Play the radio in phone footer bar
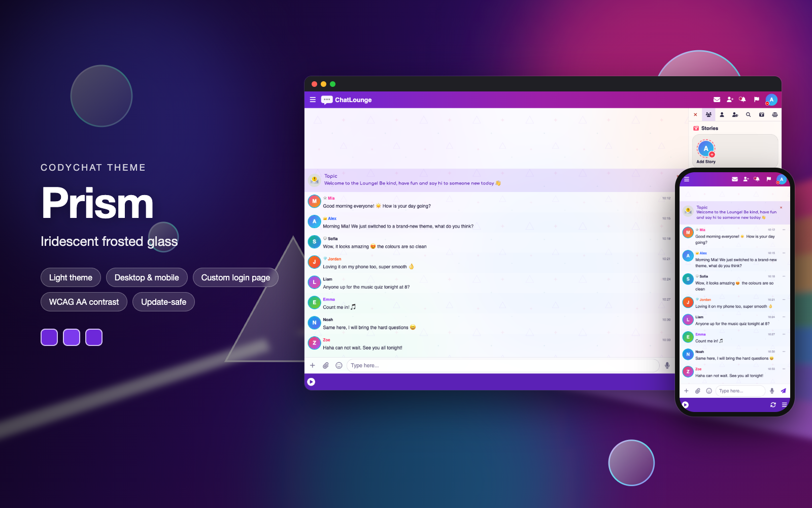The width and height of the screenshot is (812, 508). tap(685, 405)
